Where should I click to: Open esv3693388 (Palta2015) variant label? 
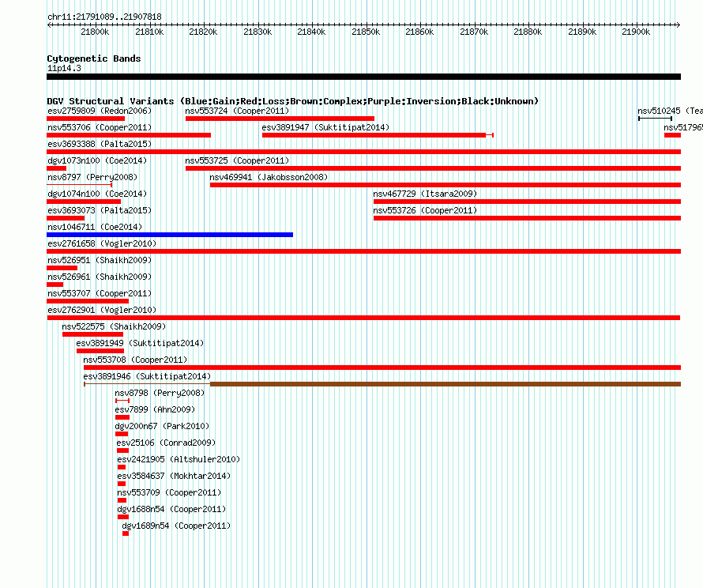[x=100, y=144]
